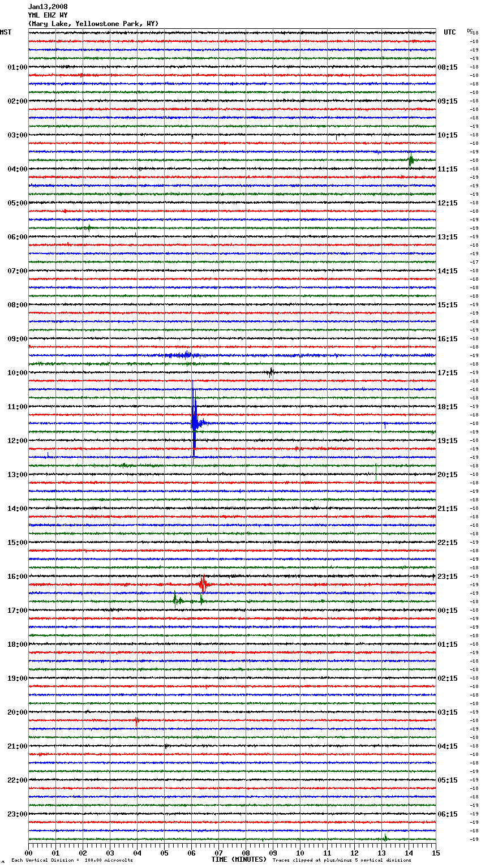Image resolution: width=481 pixels, height=868 pixels.
Task: Click the 13:15 UTC time label
Action: (448, 237)
